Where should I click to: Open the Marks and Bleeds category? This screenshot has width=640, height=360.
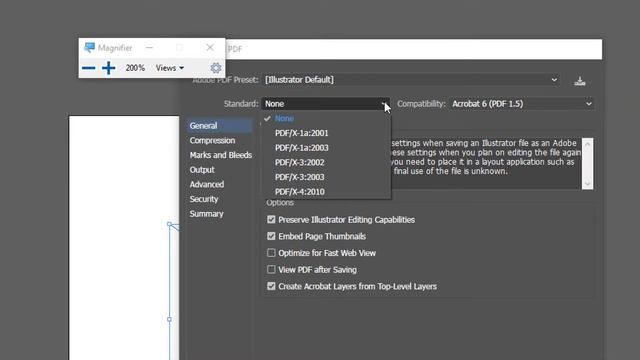220,155
